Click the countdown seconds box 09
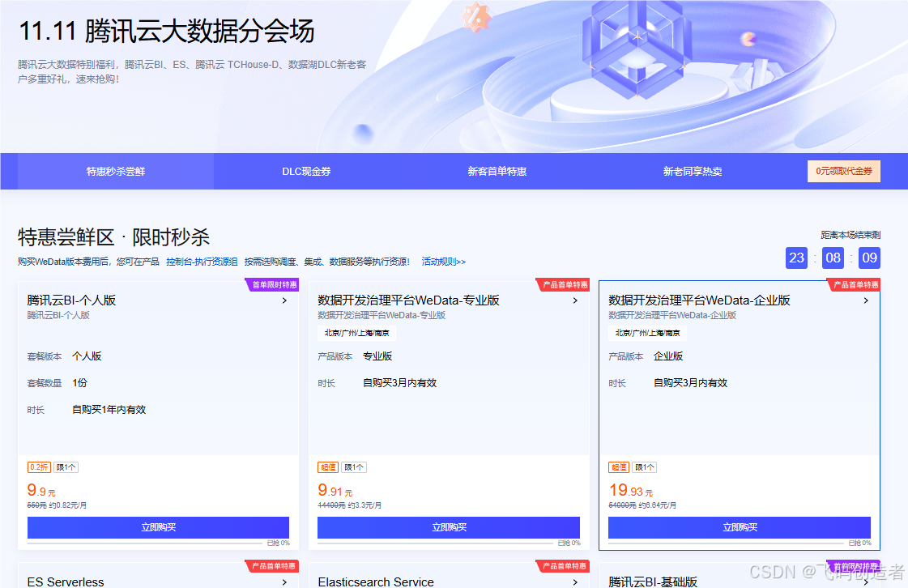Screen dimensions: 908x588 [869, 258]
